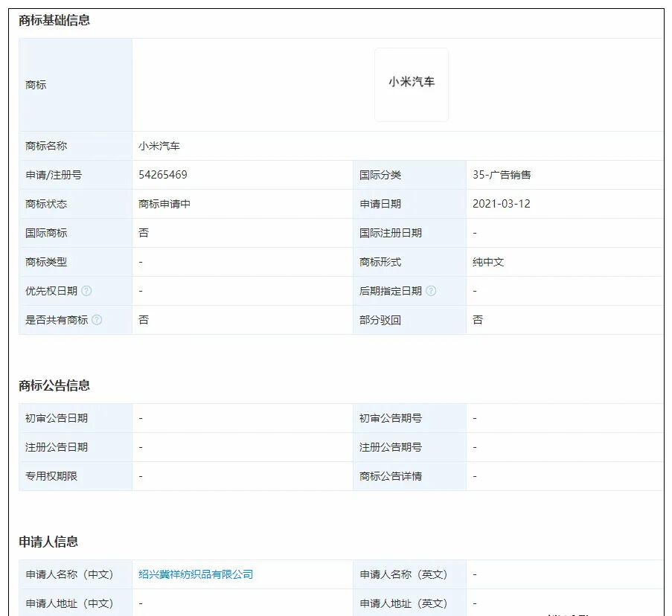Click the 申请人信息 section heading

(x=48, y=542)
